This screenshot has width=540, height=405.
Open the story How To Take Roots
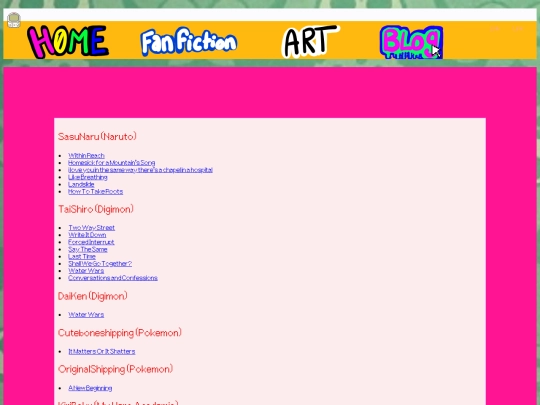coord(95,191)
